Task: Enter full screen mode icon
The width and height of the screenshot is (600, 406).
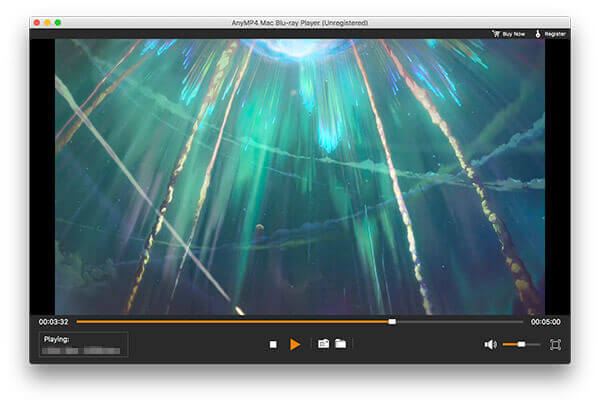Action: tap(555, 344)
